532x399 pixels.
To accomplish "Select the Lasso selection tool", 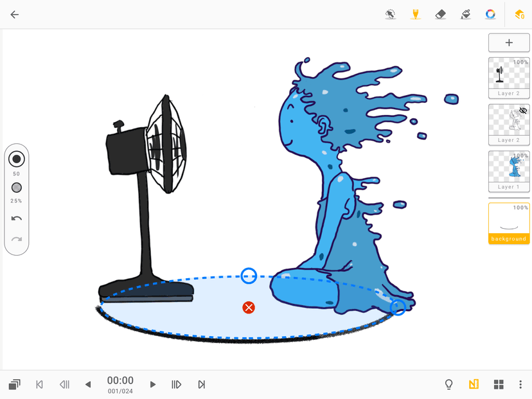I will pyautogui.click(x=391, y=14).
